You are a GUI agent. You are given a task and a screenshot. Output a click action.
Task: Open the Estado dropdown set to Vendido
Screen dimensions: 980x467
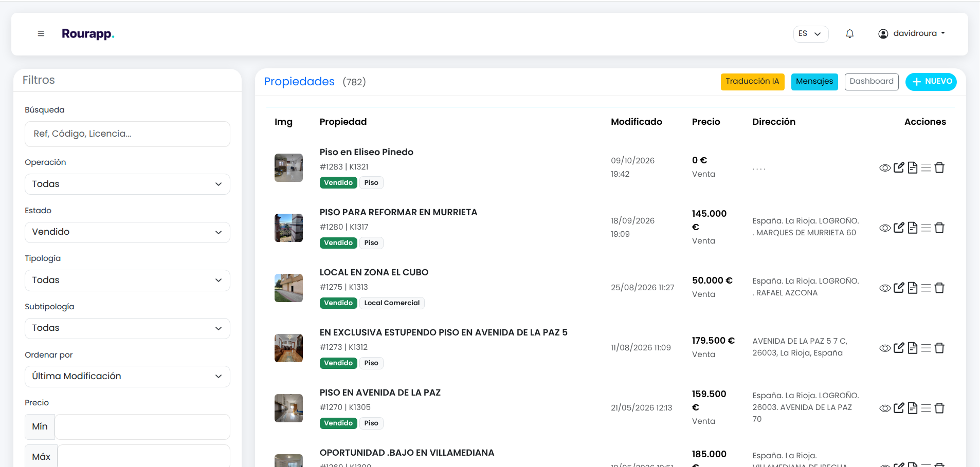(x=127, y=232)
